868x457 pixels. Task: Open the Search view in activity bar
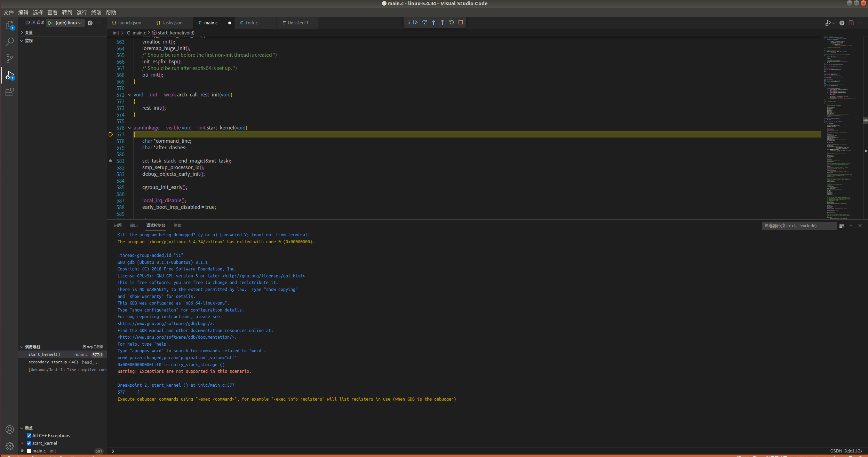pos(10,42)
